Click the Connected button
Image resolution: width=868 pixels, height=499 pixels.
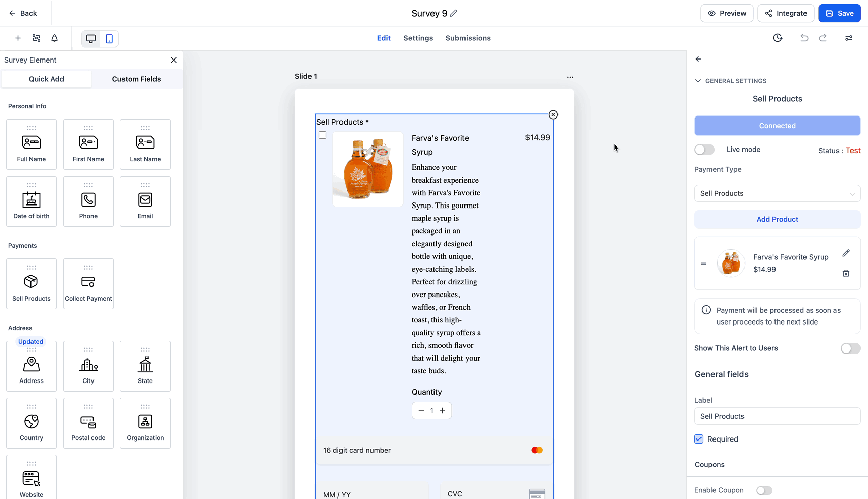[777, 126]
